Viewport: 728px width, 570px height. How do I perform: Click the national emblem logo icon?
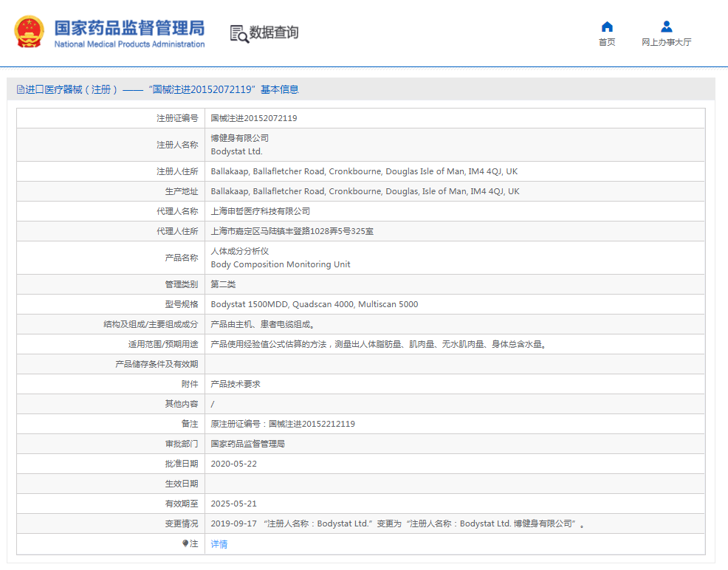[x=30, y=32]
